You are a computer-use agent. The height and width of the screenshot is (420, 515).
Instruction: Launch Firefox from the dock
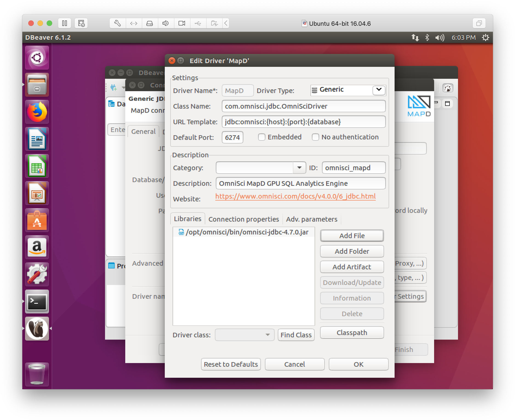[x=37, y=112]
